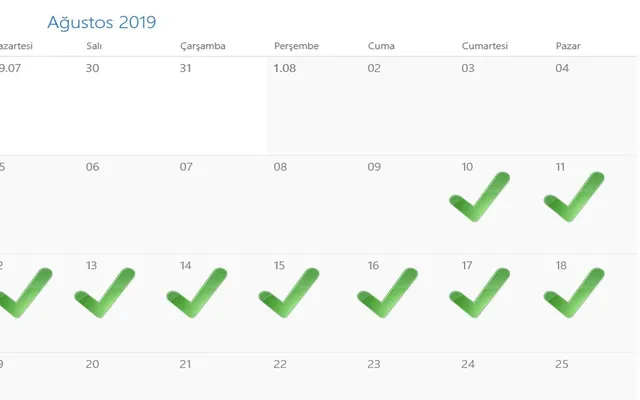Open the day 06 cell
Viewport: 640px width, 400px height.
(126, 204)
